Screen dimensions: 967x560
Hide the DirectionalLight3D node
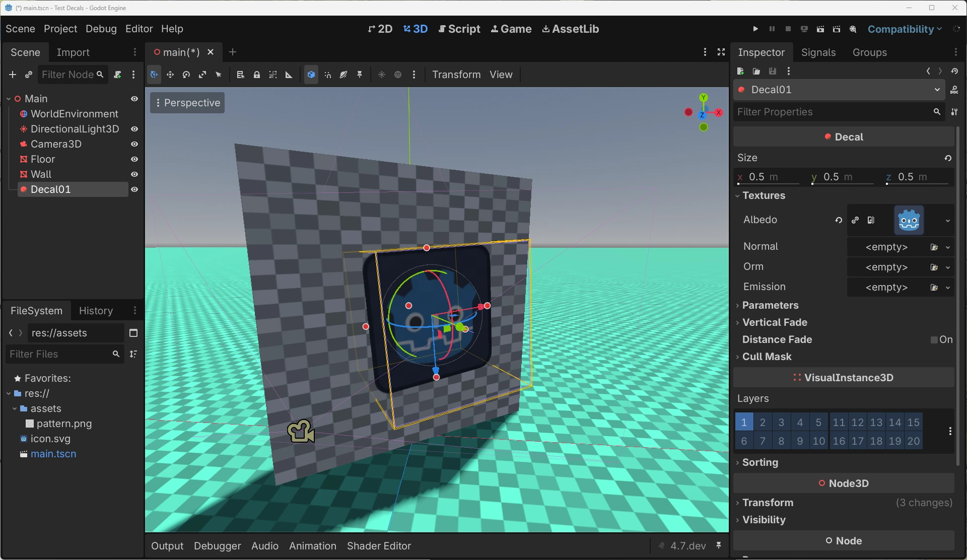click(x=134, y=129)
